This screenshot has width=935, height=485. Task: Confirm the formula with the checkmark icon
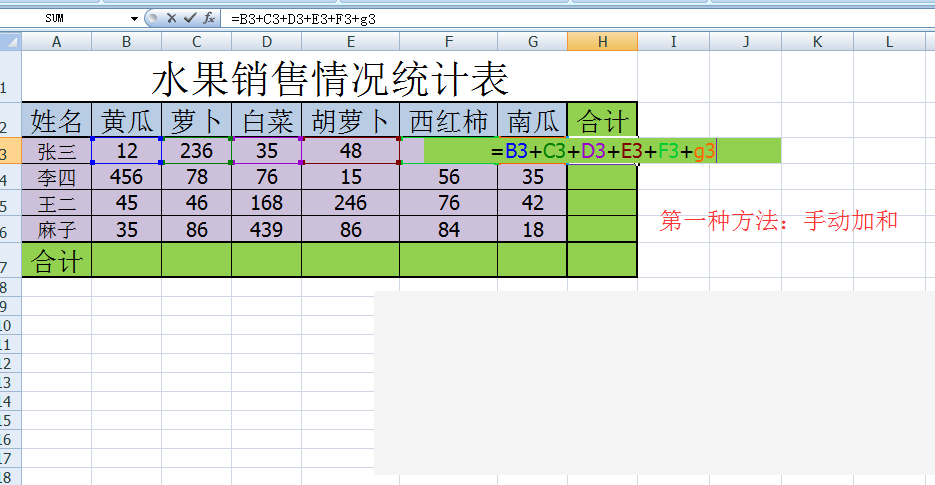coord(190,18)
